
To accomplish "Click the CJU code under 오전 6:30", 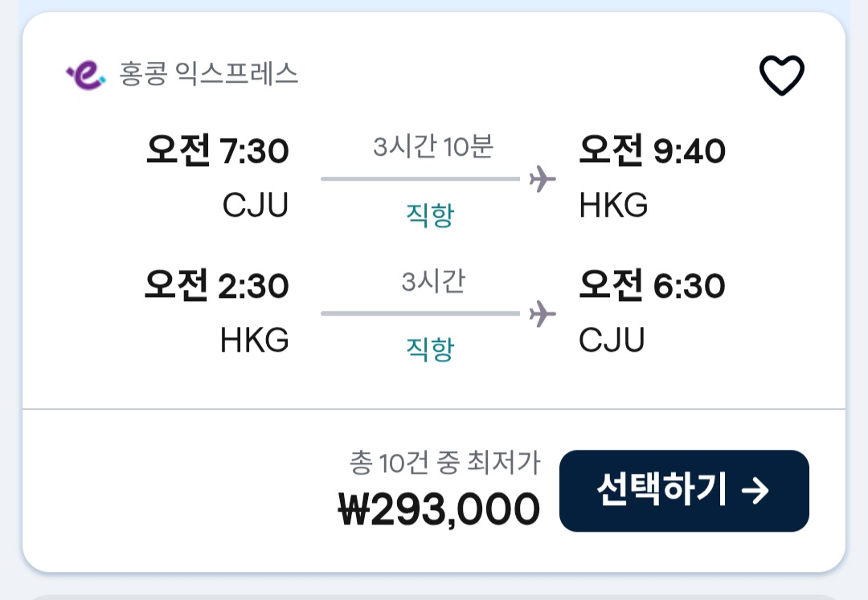I will point(612,341).
